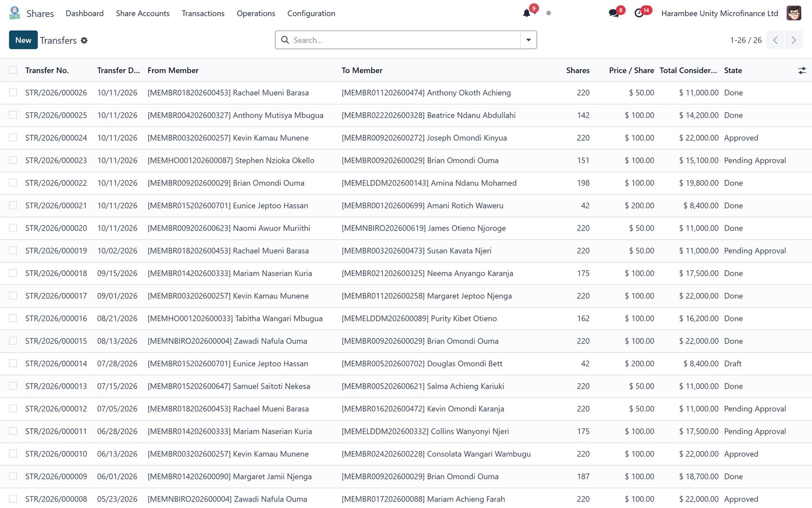Screen dimensions: 812x508
Task: Click the search magnifier icon
Action: coord(285,40)
